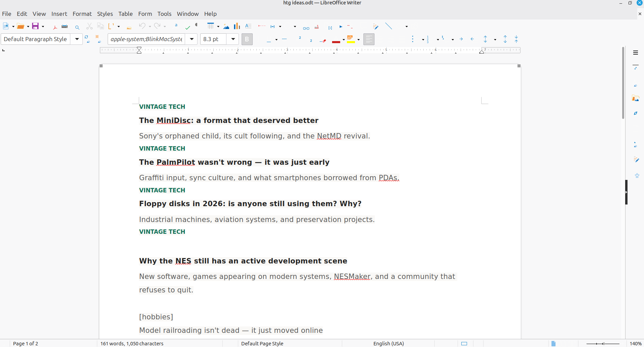
Task: Expand the Insert Table dropdown arrow
Action: point(218,27)
